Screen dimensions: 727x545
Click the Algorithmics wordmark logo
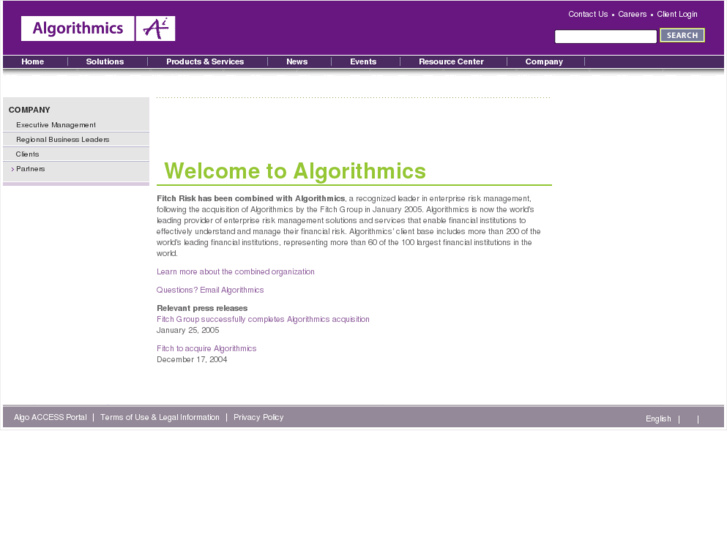(x=77, y=29)
